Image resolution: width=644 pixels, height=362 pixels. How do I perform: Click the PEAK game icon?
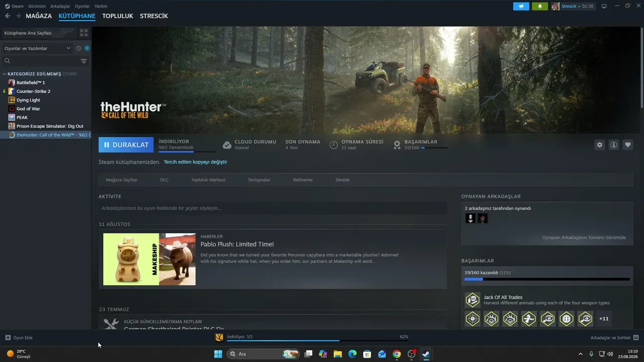click(12, 117)
